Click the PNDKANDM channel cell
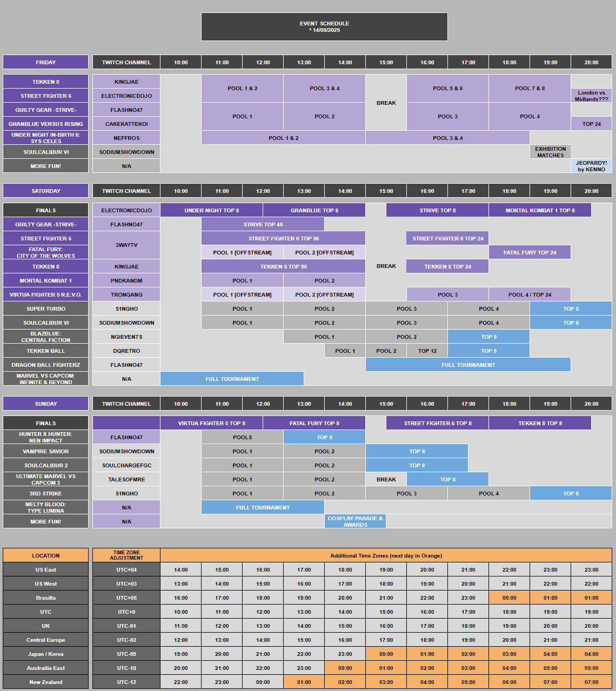 (126, 280)
